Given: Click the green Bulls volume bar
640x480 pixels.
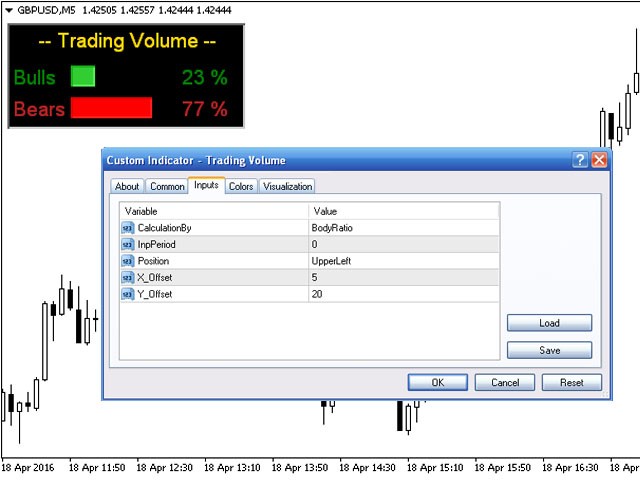Looking at the screenshot, I should (x=83, y=76).
